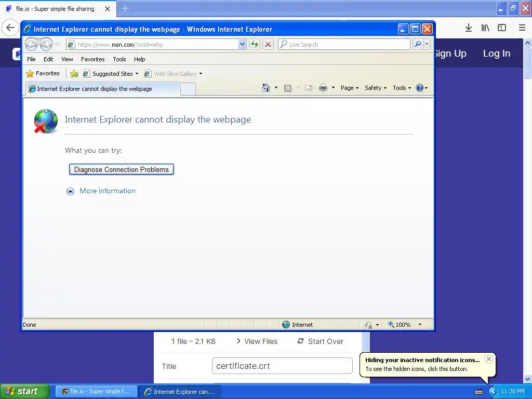
Task: Close the inactive notification icons balloon
Action: tap(488, 359)
